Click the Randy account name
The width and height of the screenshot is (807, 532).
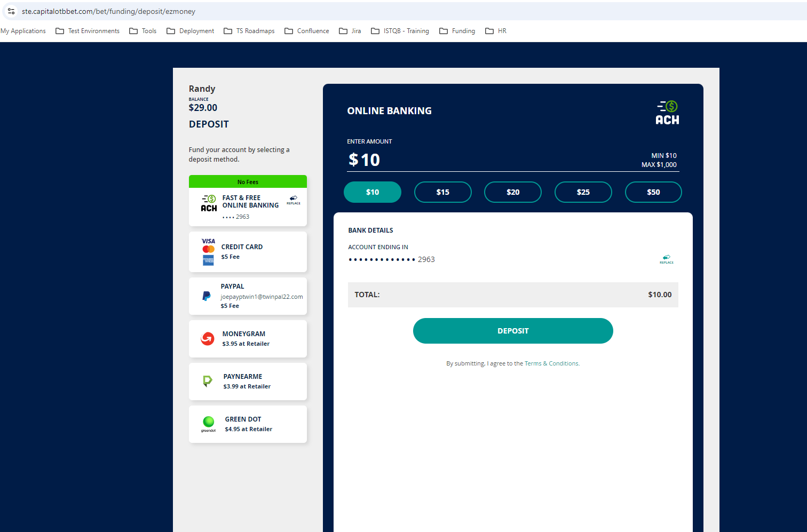click(x=202, y=89)
